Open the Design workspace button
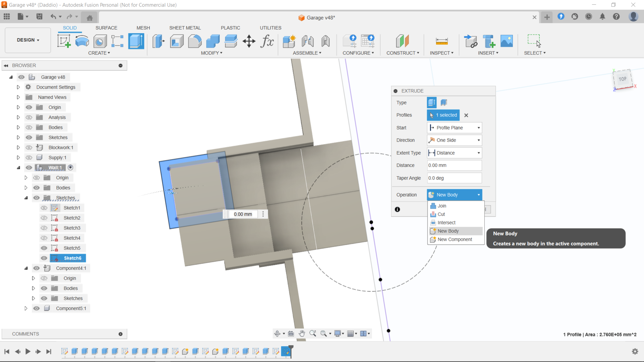The height and width of the screenshot is (362, 644). (28, 40)
